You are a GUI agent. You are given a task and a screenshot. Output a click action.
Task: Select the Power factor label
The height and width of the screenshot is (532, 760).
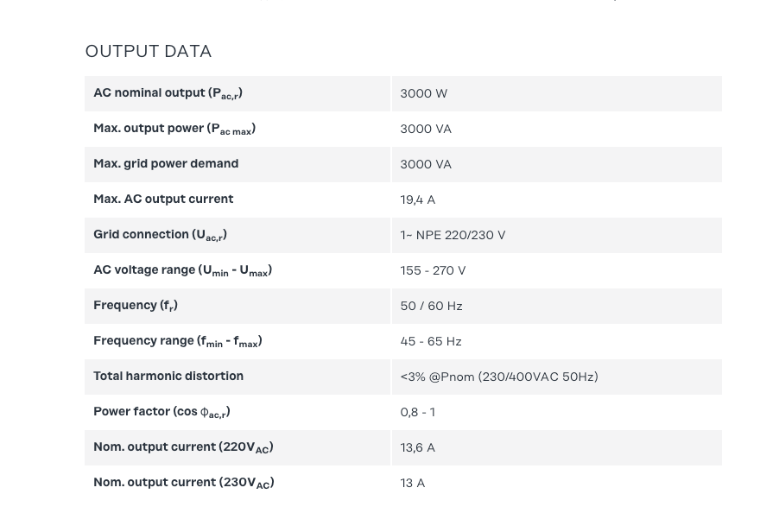pos(161,412)
